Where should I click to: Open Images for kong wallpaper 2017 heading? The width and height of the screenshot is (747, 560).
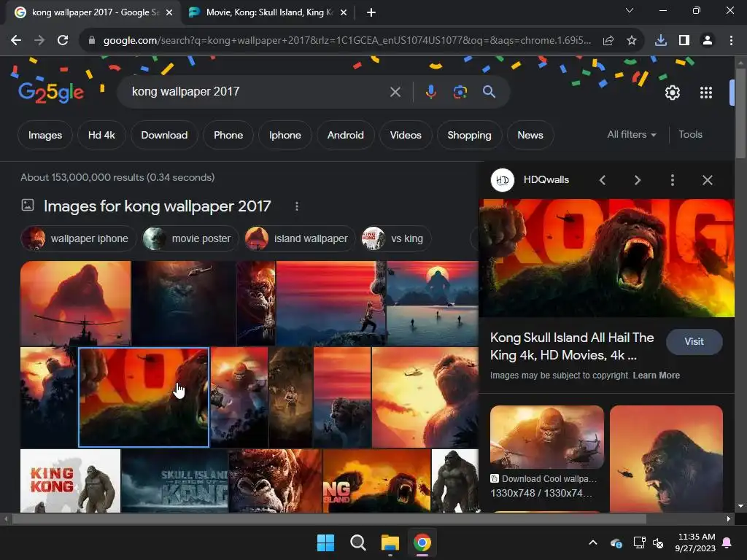[158, 206]
